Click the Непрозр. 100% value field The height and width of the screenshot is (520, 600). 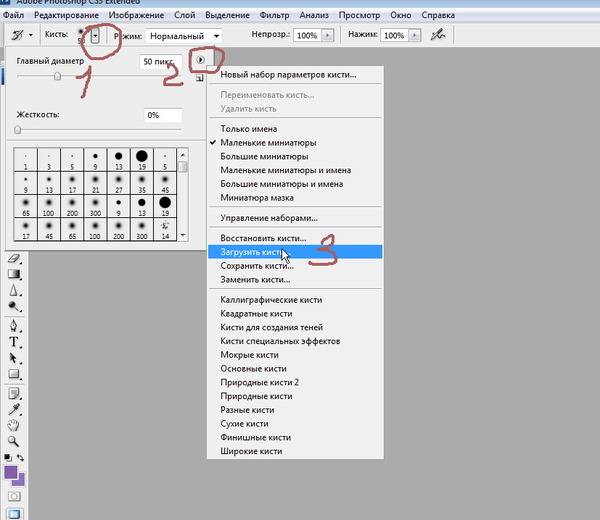308,35
